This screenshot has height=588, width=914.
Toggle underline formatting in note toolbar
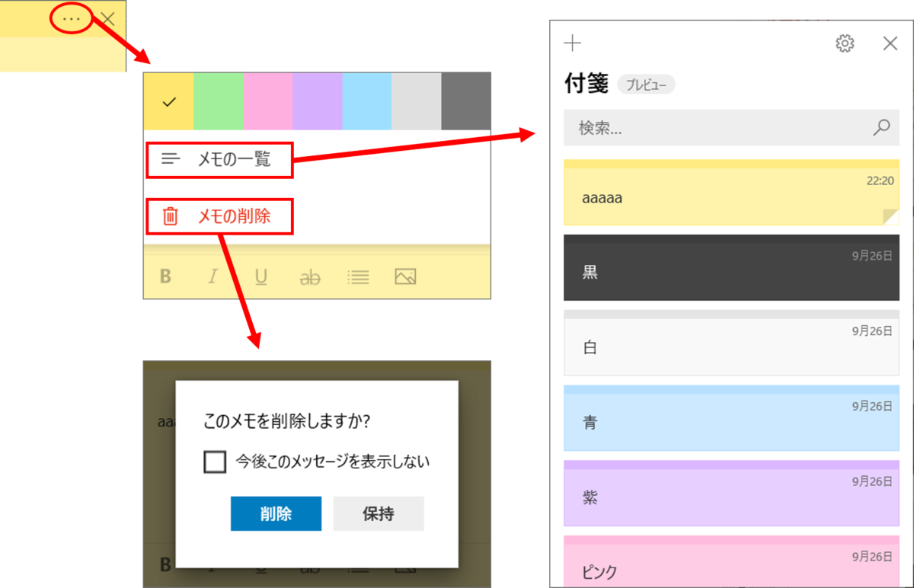pos(261,276)
